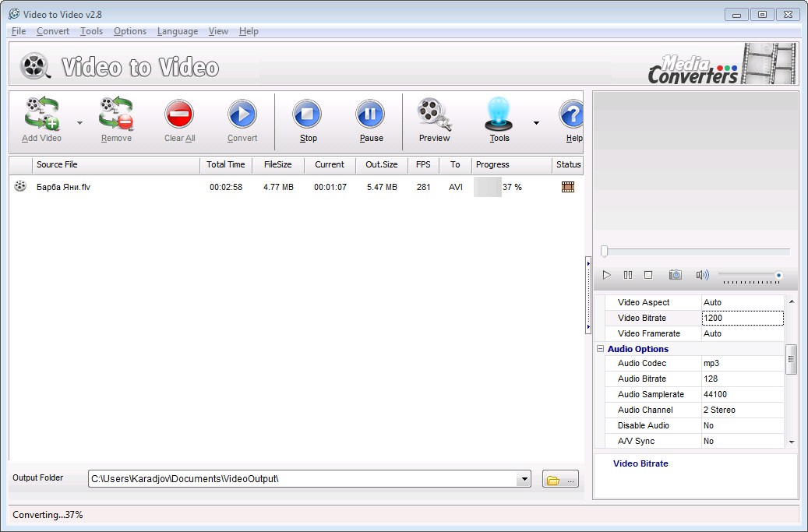Click the Tools lamp icon

pos(499,115)
